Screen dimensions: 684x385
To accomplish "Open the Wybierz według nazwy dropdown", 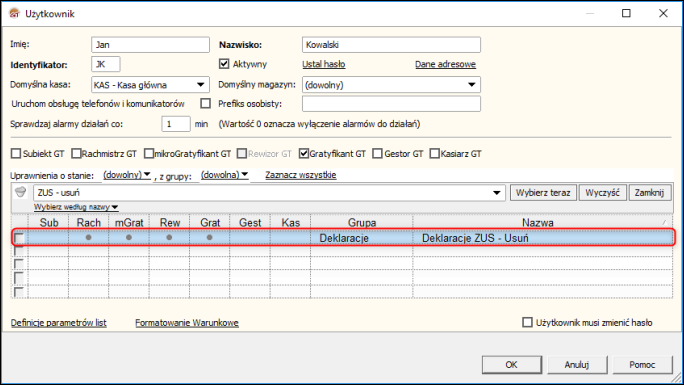I will click(76, 207).
